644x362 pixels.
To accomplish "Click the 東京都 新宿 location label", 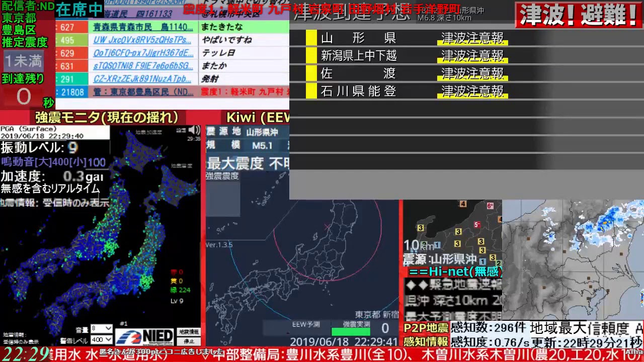I will click(x=377, y=315).
